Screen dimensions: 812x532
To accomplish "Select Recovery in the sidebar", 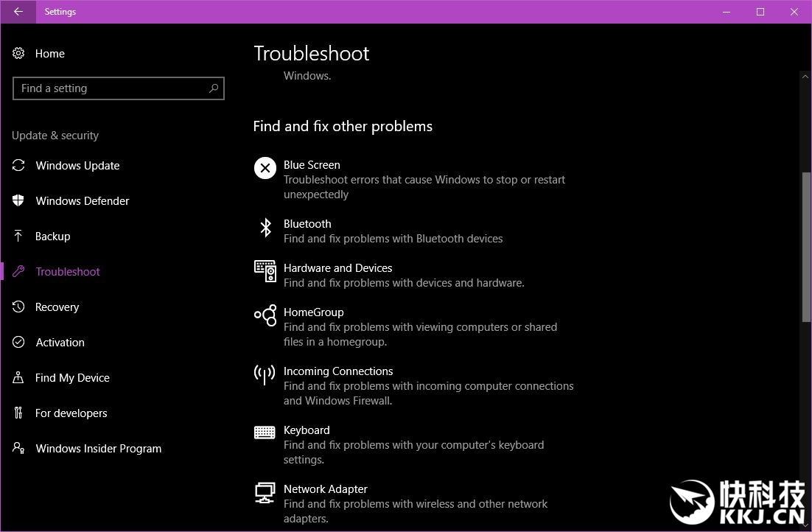I will pos(57,307).
